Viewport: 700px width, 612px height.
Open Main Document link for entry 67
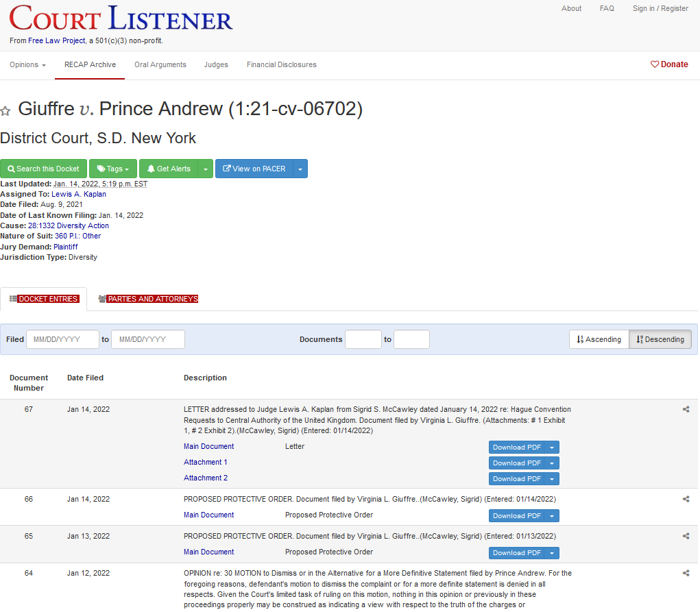coord(209,446)
